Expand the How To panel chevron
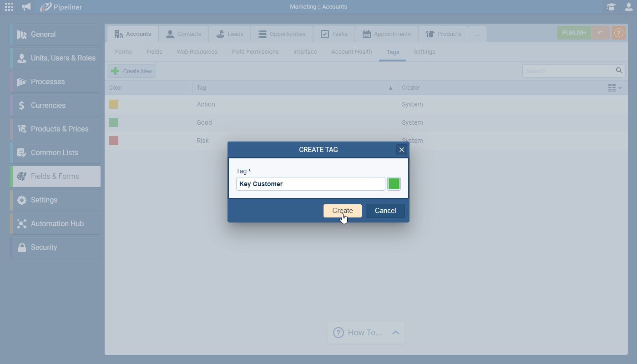The width and height of the screenshot is (637, 364). pyautogui.click(x=396, y=333)
